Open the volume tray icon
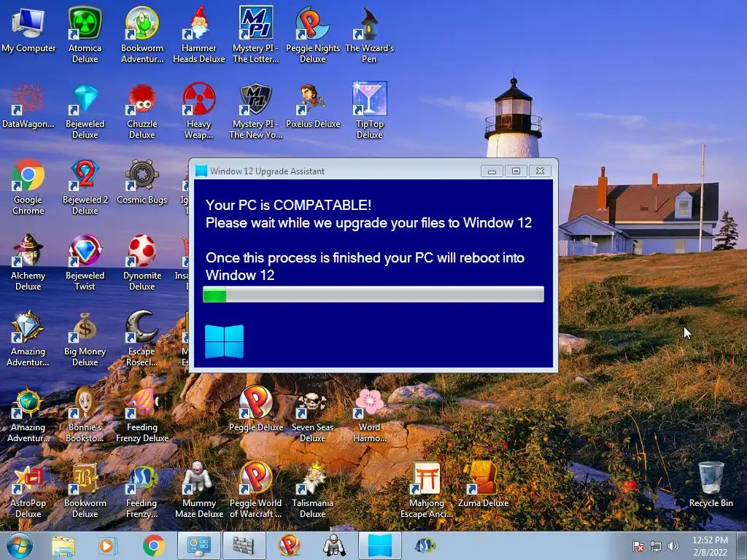 (x=673, y=546)
